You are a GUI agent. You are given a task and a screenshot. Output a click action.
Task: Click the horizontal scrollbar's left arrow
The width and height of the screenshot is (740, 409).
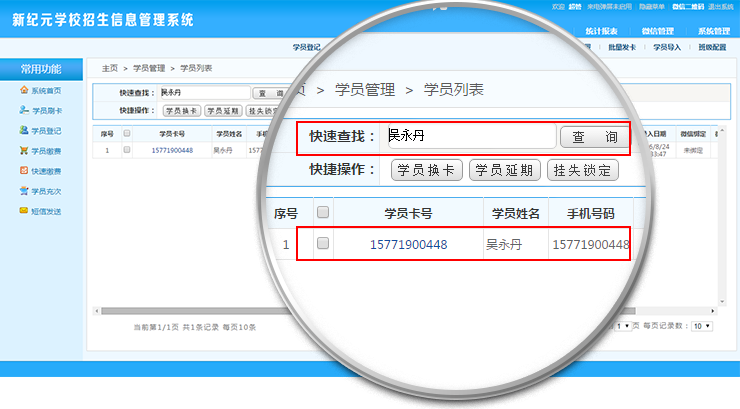97,311
